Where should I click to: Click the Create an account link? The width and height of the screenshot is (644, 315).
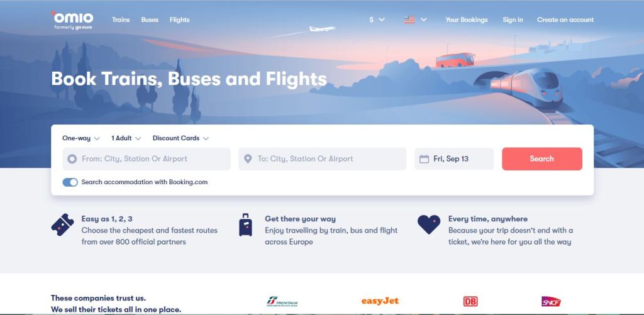point(565,19)
